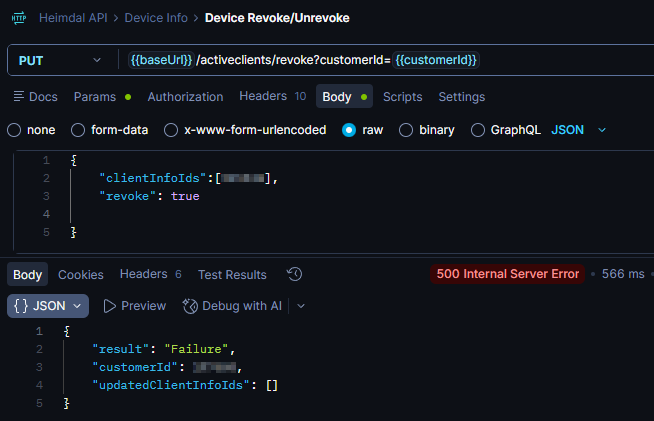Go to Heimdal API breadcrumb
Screen dimensions: 654x421
click(x=73, y=18)
